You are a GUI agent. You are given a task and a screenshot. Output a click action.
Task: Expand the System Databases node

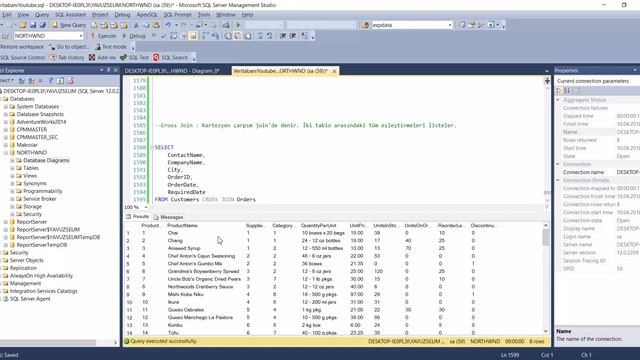6,107
